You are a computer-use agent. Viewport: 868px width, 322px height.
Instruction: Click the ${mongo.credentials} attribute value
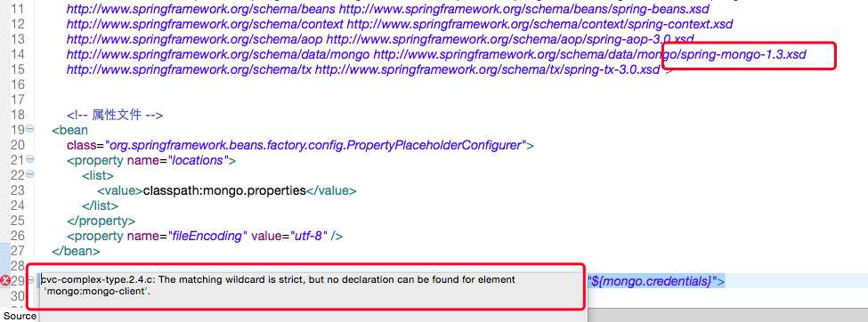[652, 281]
